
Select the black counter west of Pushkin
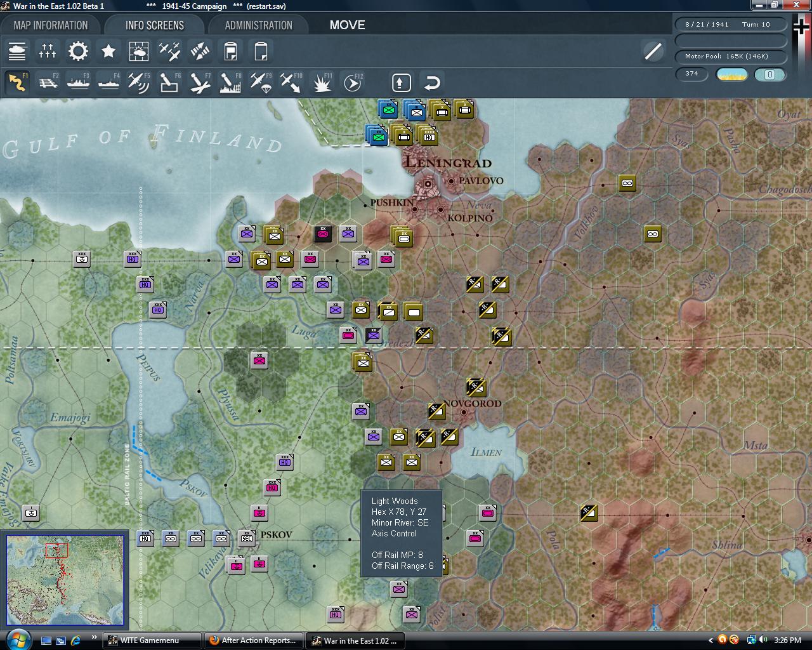tap(323, 234)
